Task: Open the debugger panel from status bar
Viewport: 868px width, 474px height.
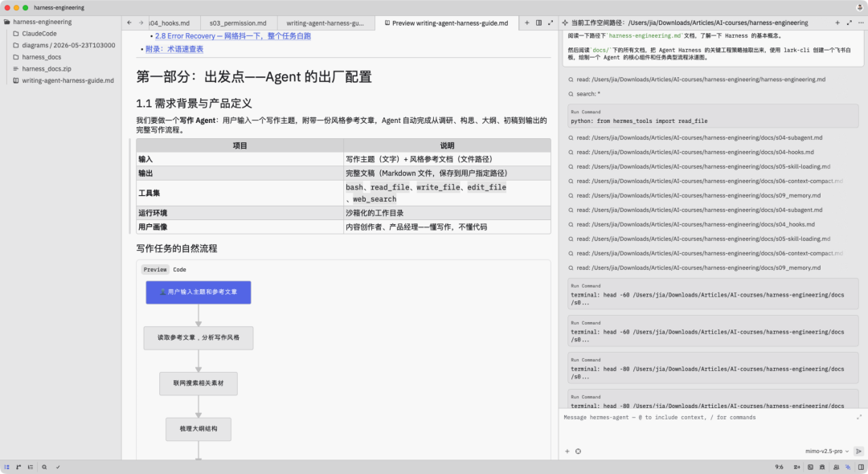Action: pos(822,467)
